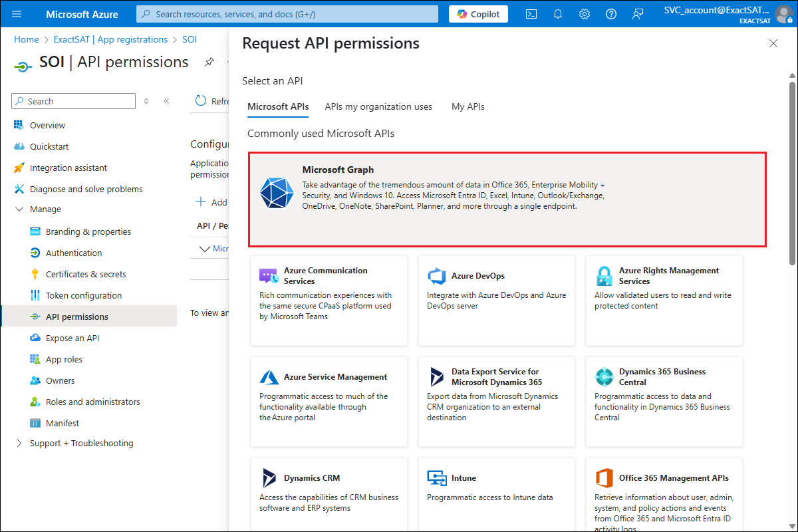Open the Azure portal hamburger menu
Screen dimensions: 798x532
coord(17,14)
